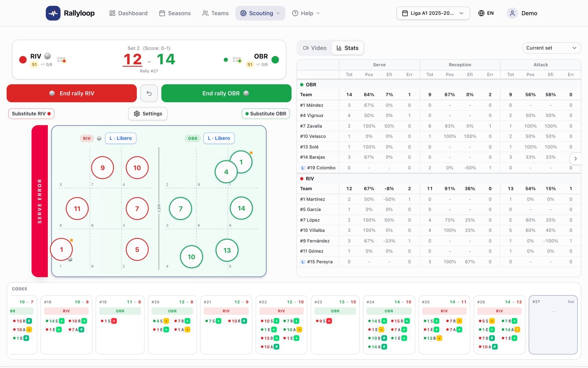588x368 pixels.
Task: Select OBR player 14 on the court
Action: point(241,208)
